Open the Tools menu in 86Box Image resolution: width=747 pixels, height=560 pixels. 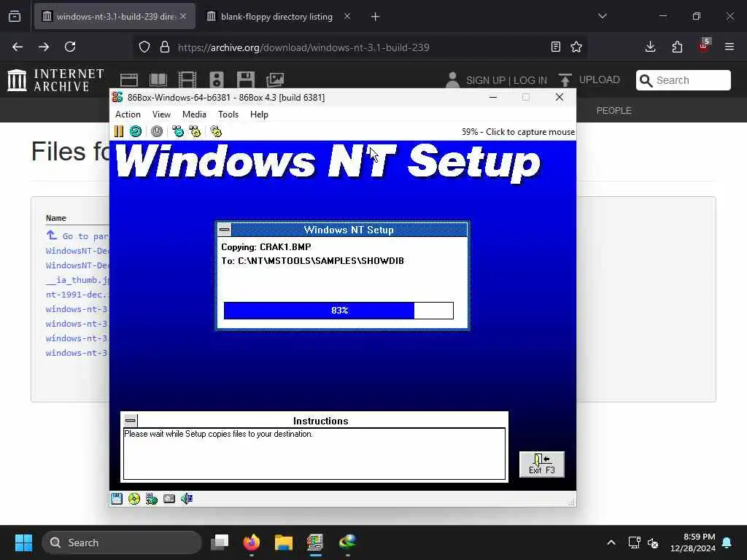click(228, 114)
